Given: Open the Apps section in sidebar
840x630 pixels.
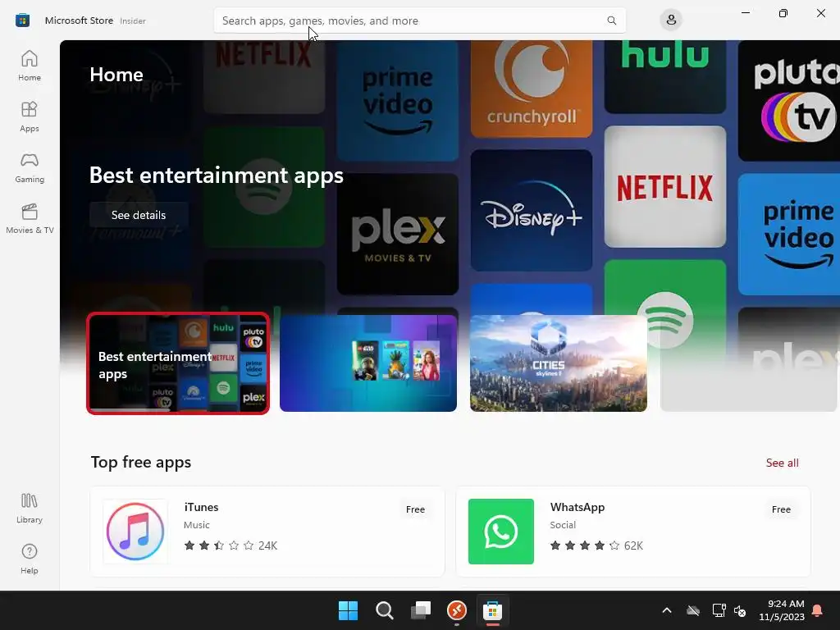Looking at the screenshot, I should tap(30, 116).
